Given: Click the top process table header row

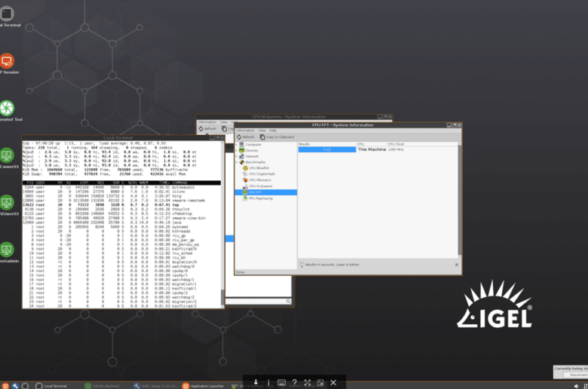Looking at the screenshot, I should [121, 182].
